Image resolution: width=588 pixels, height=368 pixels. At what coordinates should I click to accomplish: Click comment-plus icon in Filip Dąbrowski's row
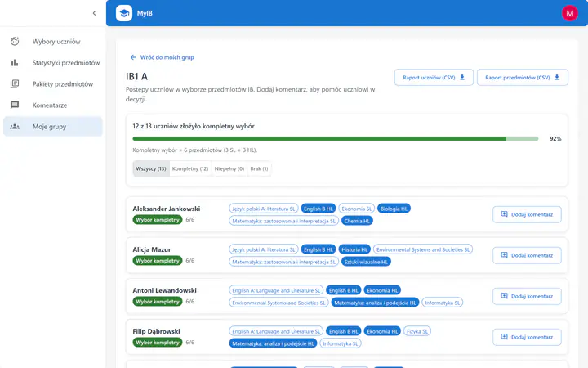(505, 337)
